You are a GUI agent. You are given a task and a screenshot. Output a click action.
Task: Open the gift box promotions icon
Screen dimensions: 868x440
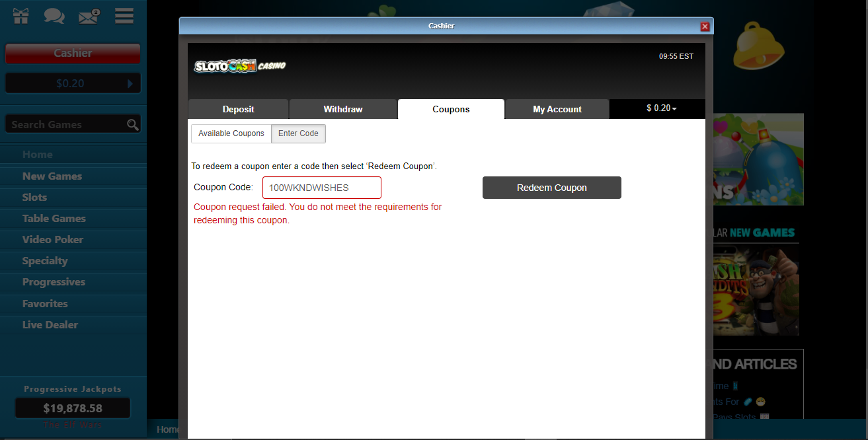[x=21, y=16]
